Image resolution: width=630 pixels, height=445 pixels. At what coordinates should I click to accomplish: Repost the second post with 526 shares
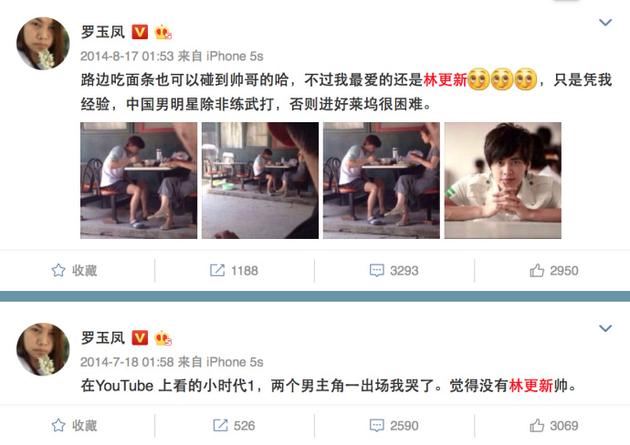(x=234, y=425)
